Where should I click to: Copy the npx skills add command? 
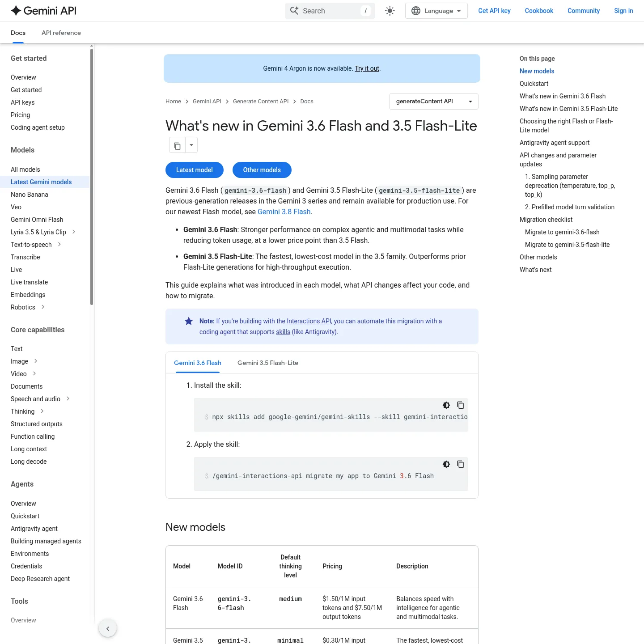pyautogui.click(x=461, y=405)
